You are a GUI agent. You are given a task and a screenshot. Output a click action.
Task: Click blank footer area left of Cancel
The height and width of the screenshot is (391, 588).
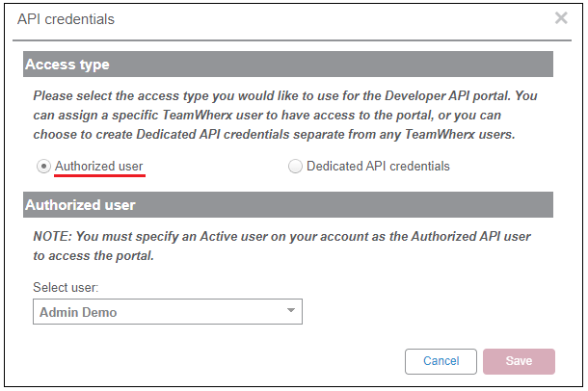[212, 361]
